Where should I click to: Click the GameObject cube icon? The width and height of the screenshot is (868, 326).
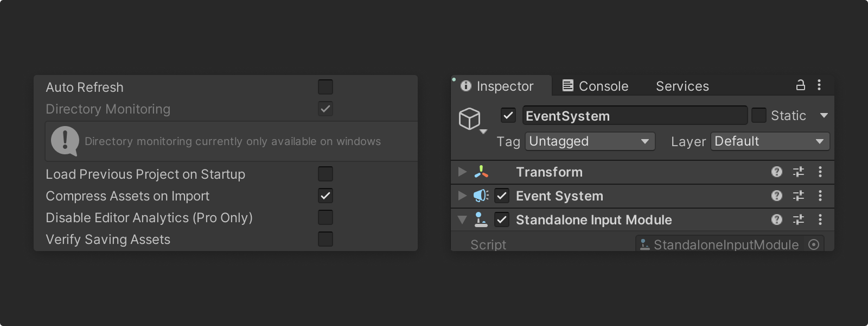click(470, 118)
